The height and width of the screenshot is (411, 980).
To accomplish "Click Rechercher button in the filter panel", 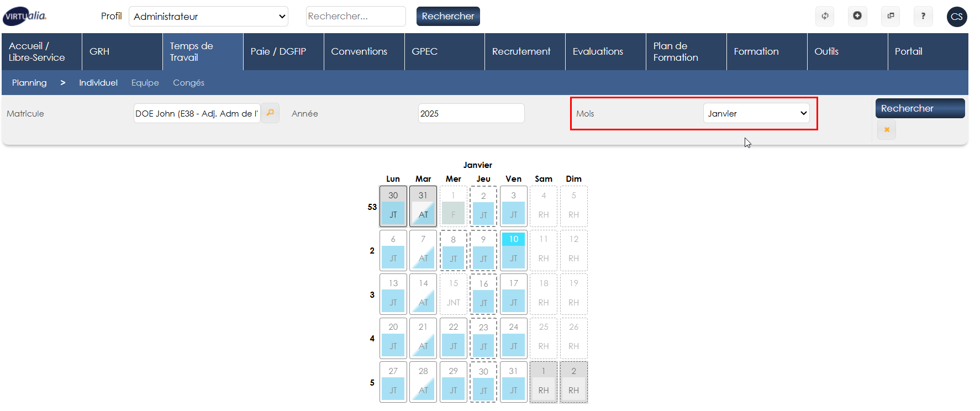I will (x=920, y=108).
